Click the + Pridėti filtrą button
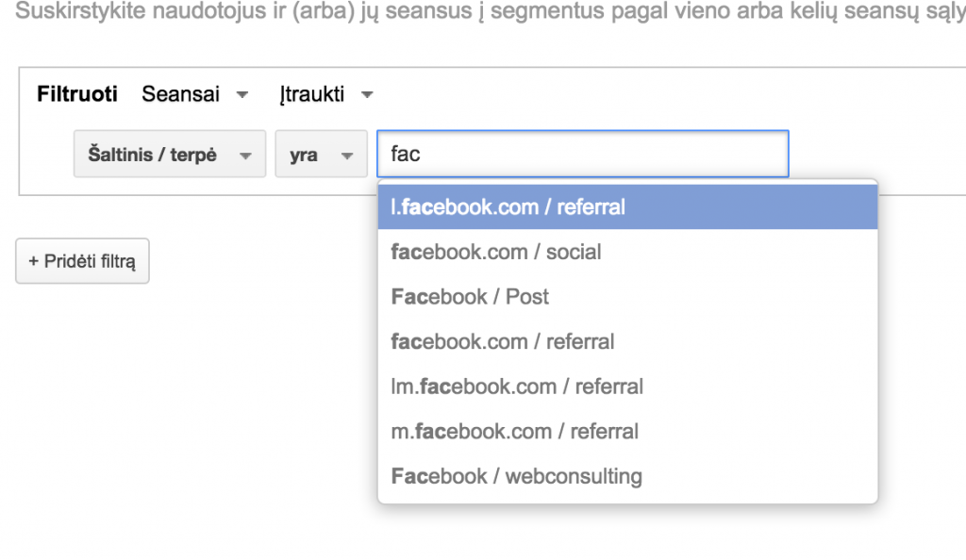 82,261
